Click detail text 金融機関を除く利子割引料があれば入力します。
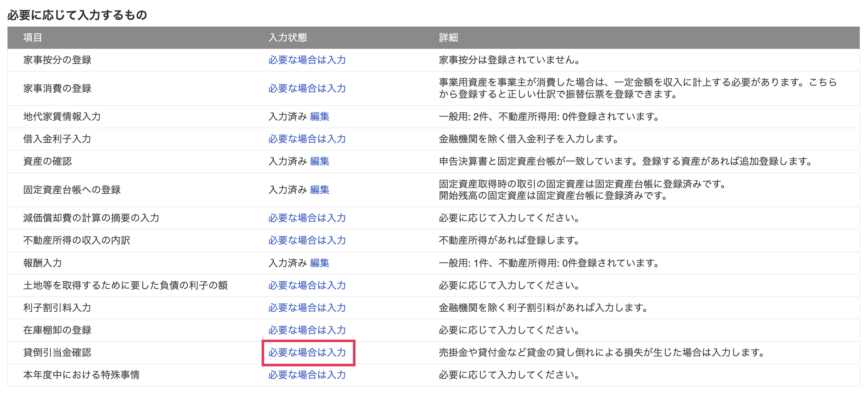This screenshot has height=399, width=868. pyautogui.click(x=544, y=308)
